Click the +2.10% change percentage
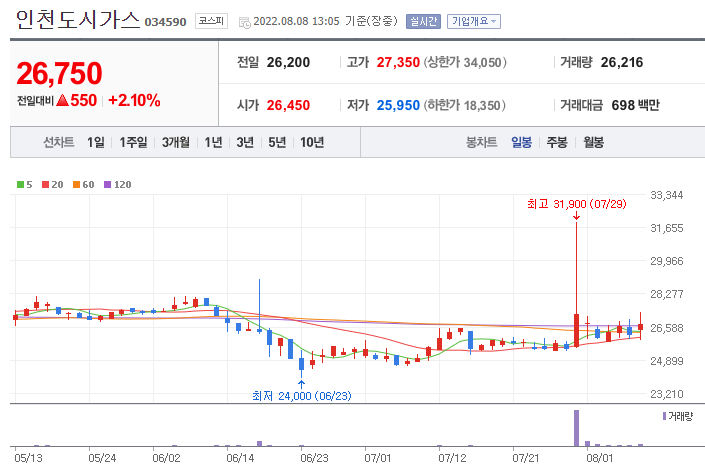The image size is (705, 470). (x=134, y=100)
